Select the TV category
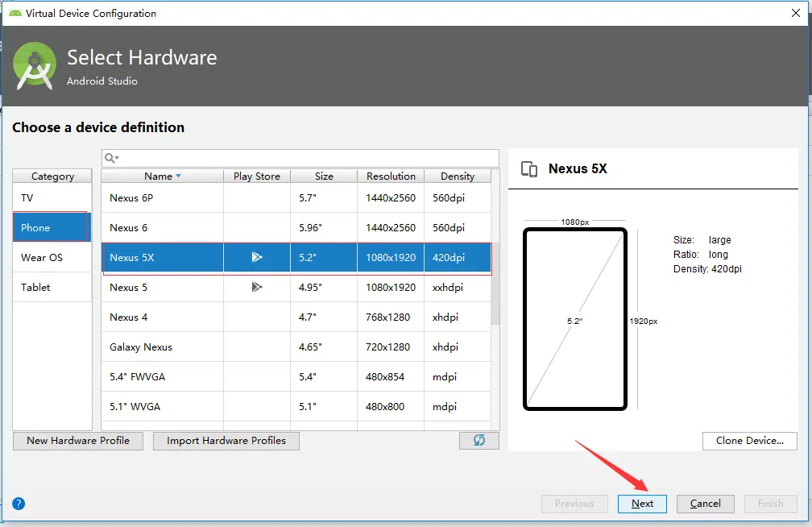The height and width of the screenshot is (527, 812). (x=52, y=197)
